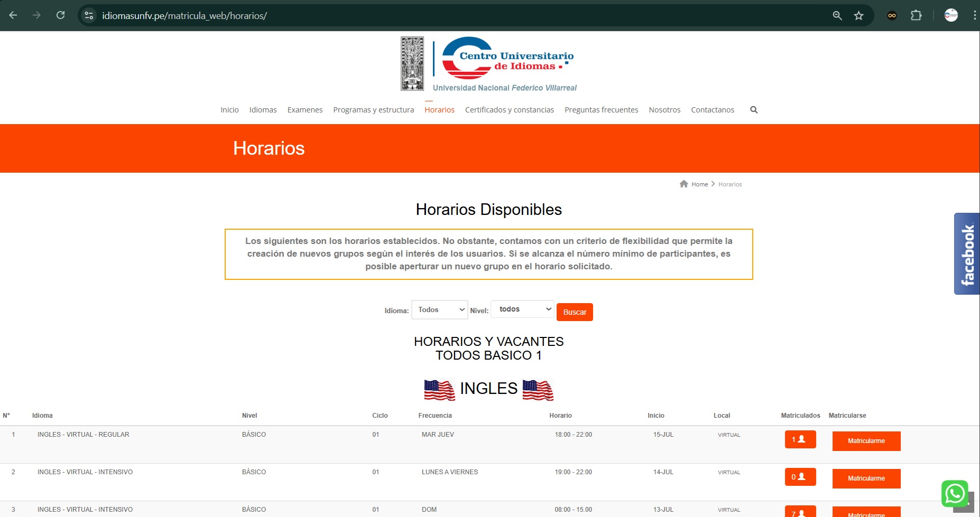Image resolution: width=980 pixels, height=517 pixels.
Task: Open the Nivel dropdown
Action: pyautogui.click(x=522, y=309)
